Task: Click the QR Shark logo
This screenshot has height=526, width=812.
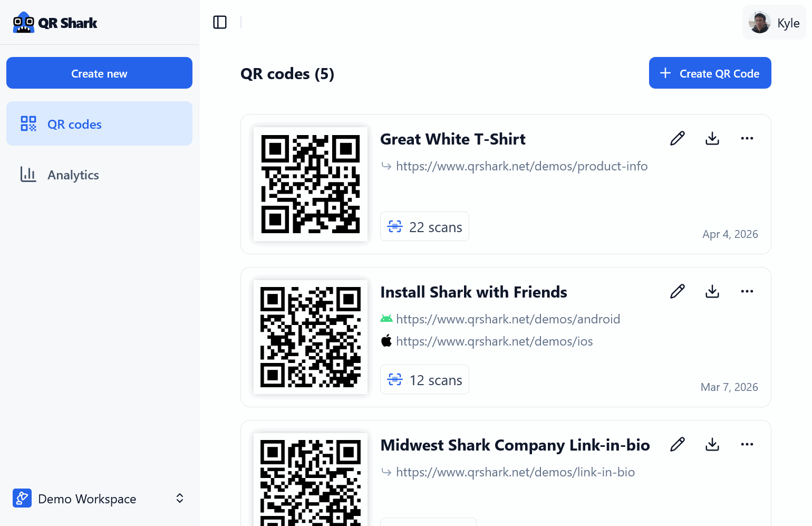Action: tap(55, 23)
